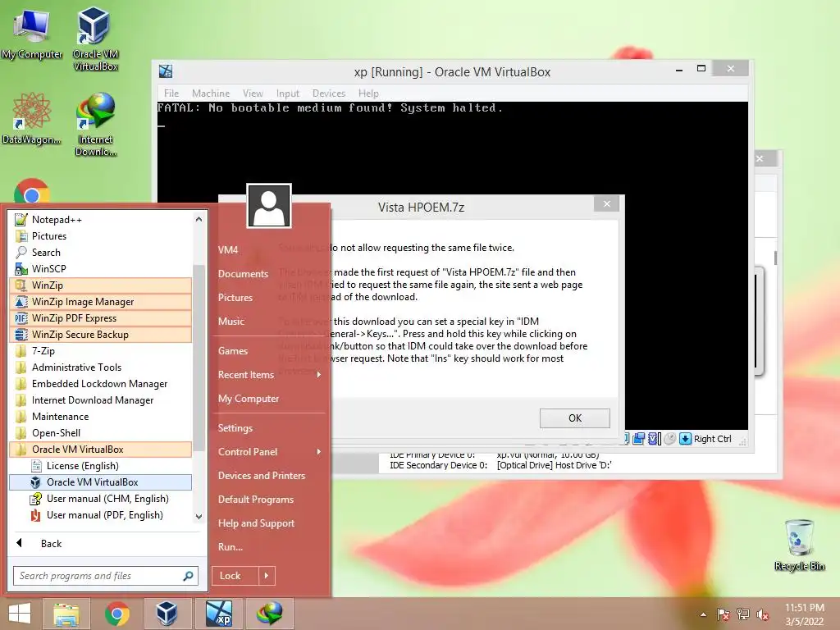Viewport: 840px width, 630px height.
Task: Open Help menu in xp VM window
Action: point(368,94)
